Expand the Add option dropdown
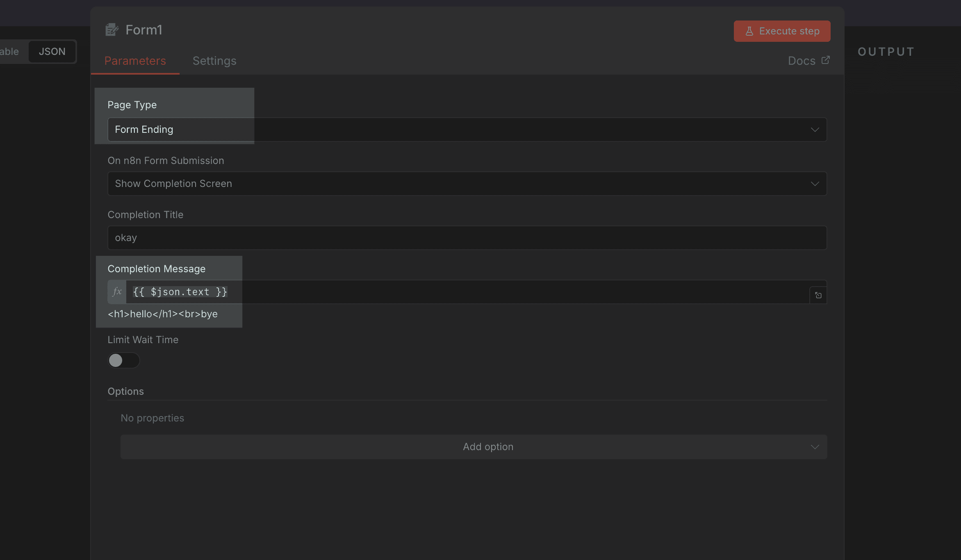The image size is (961, 560). [487, 446]
